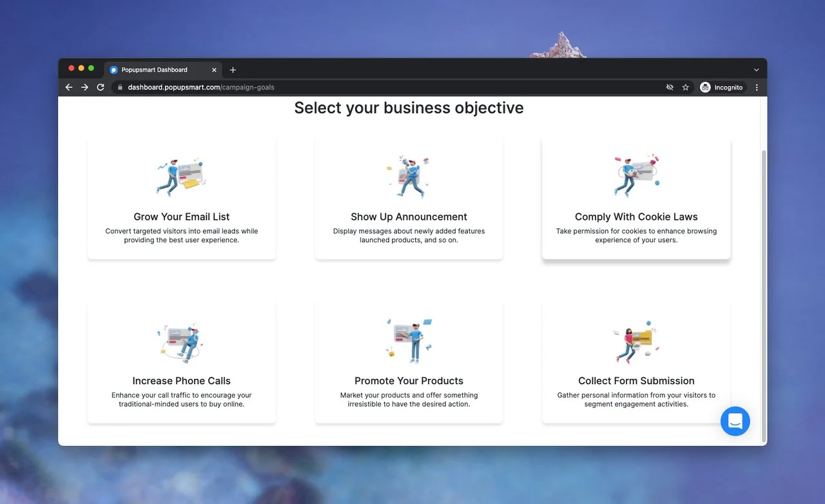
Task: Choose the Grow Your Email List title
Action: (x=181, y=217)
